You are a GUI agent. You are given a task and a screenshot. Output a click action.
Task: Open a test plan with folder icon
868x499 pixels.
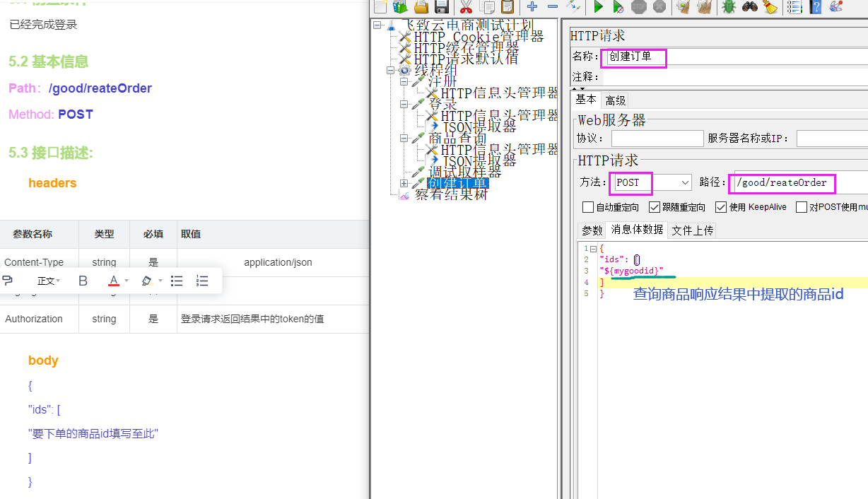click(423, 7)
